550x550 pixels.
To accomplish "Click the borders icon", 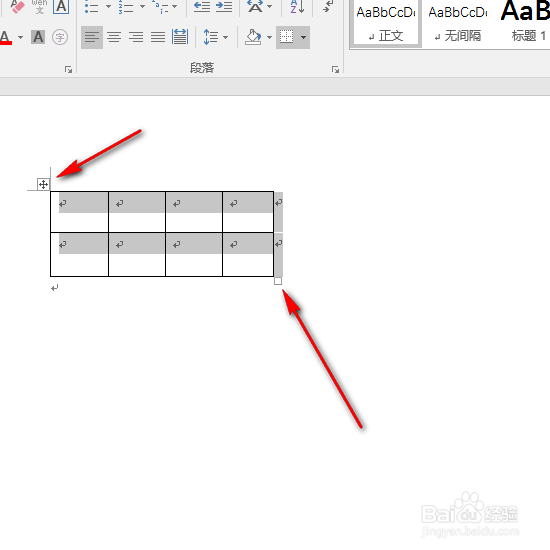I will click(x=287, y=37).
